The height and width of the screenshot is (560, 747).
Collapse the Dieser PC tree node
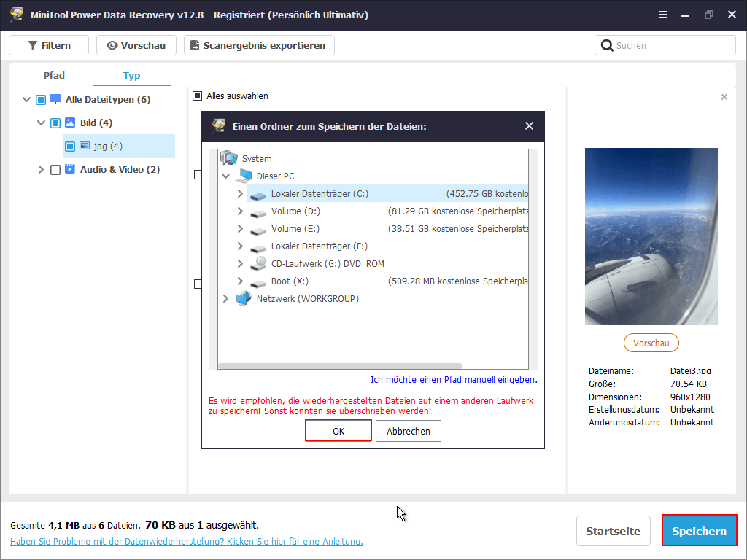225,176
